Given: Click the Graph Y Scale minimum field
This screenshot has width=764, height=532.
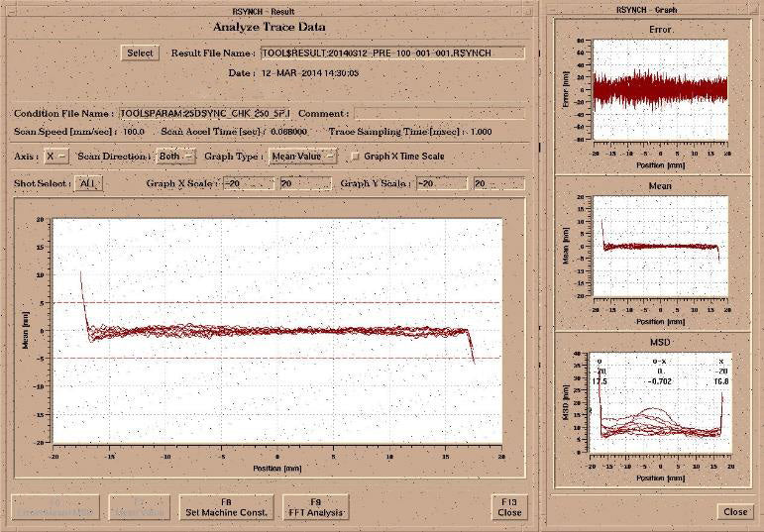Looking at the screenshot, I should (441, 183).
